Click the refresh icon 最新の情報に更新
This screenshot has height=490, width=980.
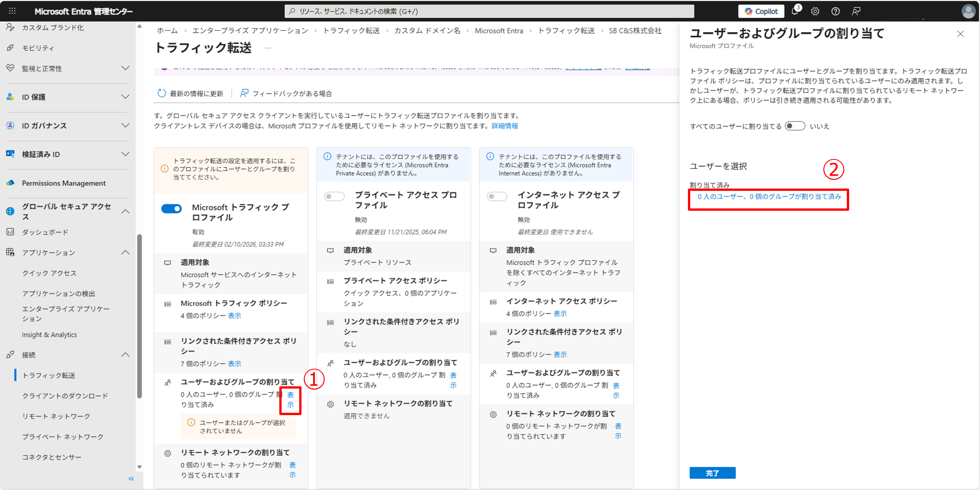pyautogui.click(x=162, y=93)
